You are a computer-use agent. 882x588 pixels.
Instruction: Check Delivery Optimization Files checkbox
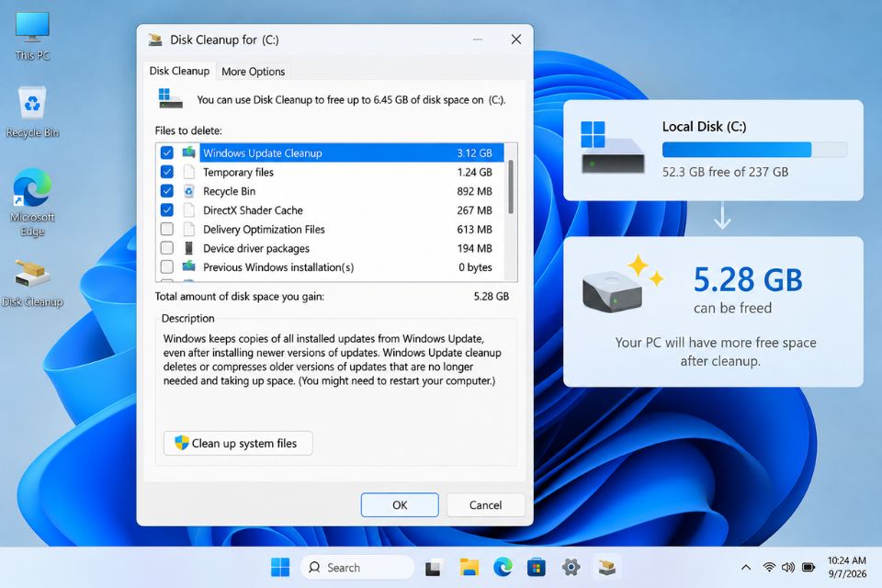coord(167,229)
